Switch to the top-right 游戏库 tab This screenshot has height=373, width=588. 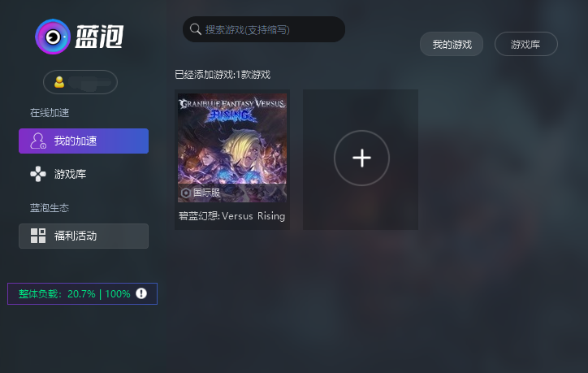525,44
